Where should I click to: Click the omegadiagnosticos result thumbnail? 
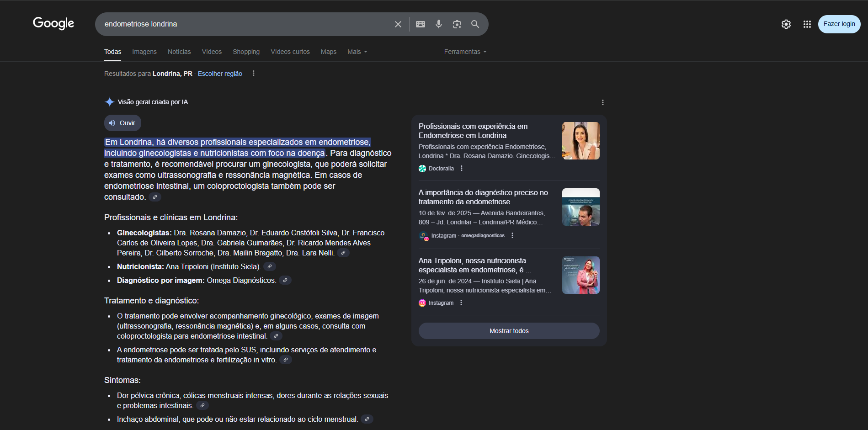coord(580,207)
